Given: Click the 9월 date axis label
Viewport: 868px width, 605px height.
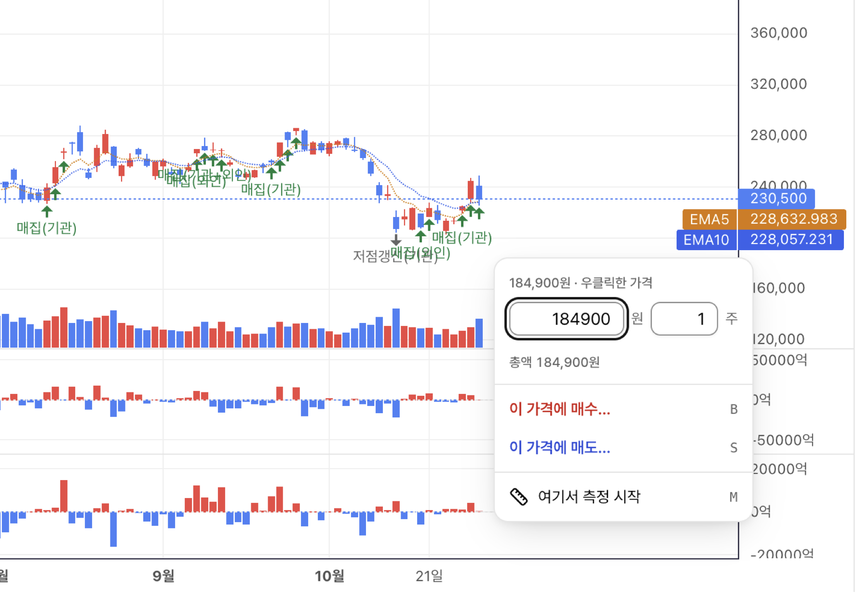Looking at the screenshot, I should tap(163, 576).
